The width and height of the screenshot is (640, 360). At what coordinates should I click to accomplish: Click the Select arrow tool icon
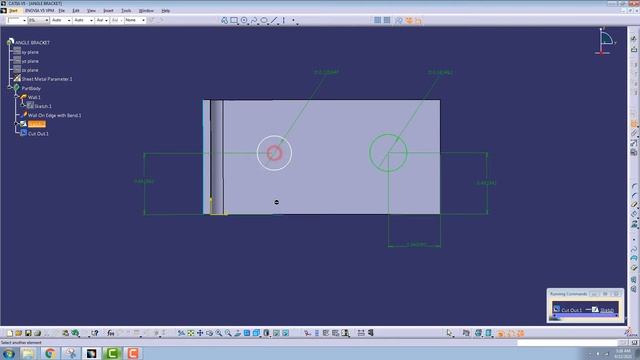449,333
